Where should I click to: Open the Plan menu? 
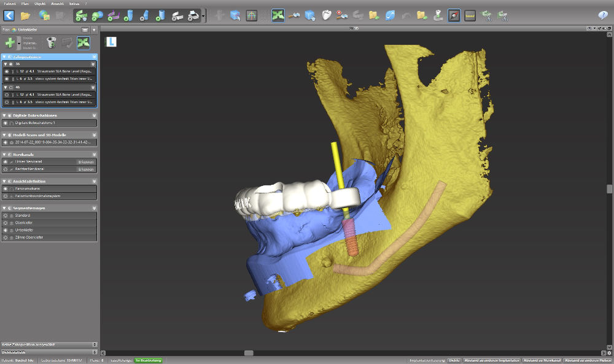[x=25, y=4]
